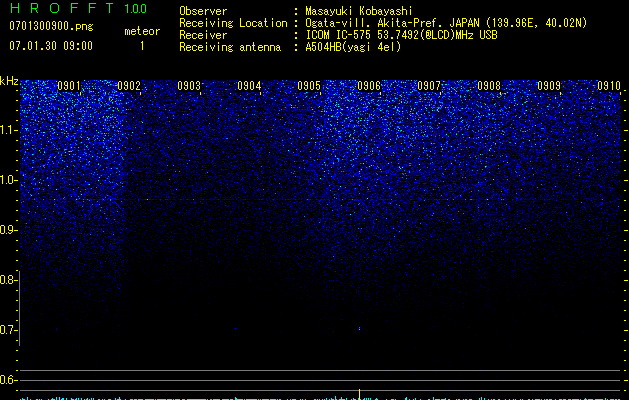Click the A504HB(yagi 4el) antenna text

[353, 47]
